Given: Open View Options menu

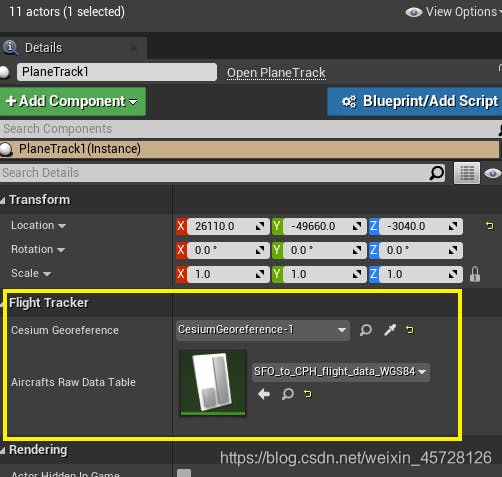Looking at the screenshot, I should click(453, 12).
